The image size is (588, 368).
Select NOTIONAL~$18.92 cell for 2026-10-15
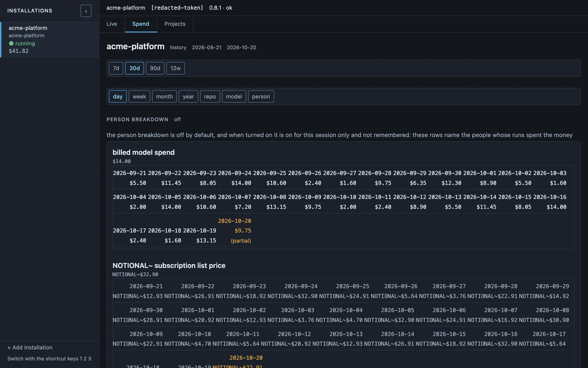click(x=441, y=339)
